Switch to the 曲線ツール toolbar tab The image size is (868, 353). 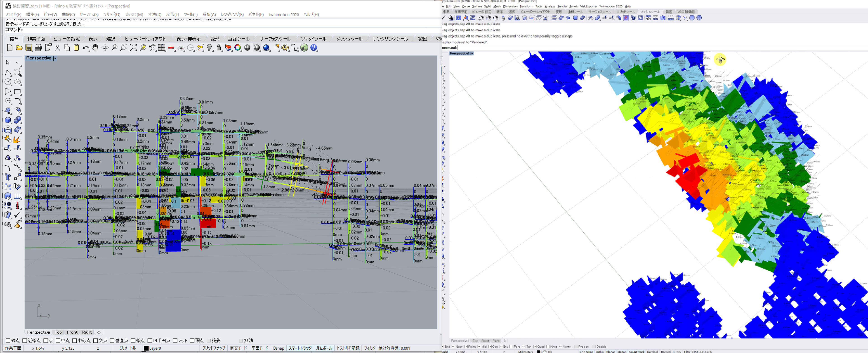(238, 39)
